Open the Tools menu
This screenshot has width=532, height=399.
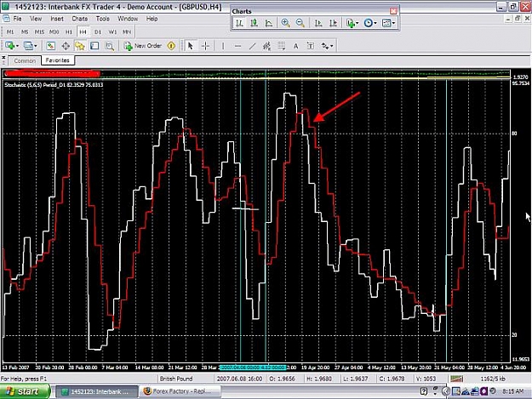[102, 19]
